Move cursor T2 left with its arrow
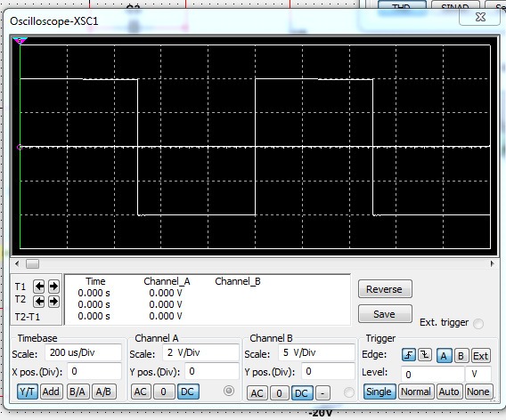The height and width of the screenshot is (420, 506). click(39, 302)
